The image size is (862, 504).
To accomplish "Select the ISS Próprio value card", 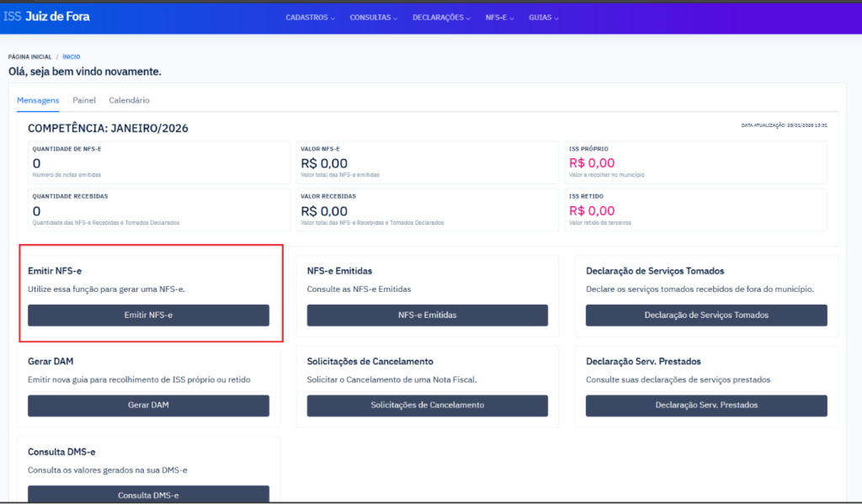I will [695, 162].
